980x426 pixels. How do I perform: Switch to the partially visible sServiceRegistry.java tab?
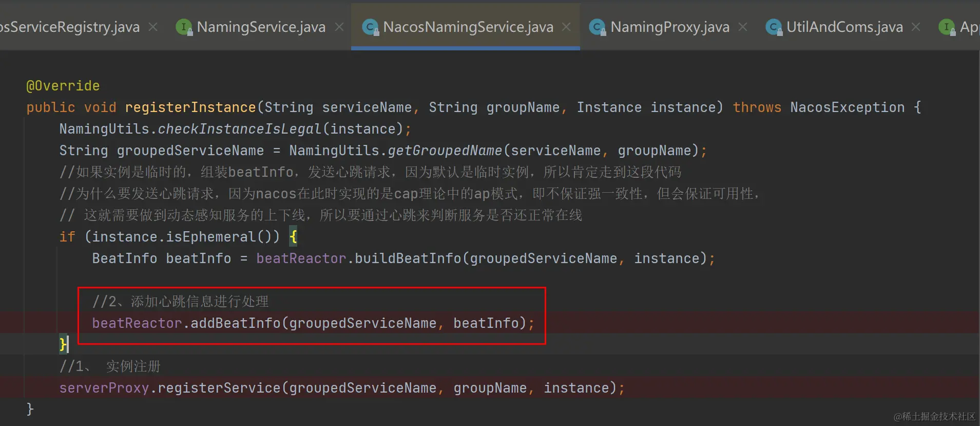[70, 27]
